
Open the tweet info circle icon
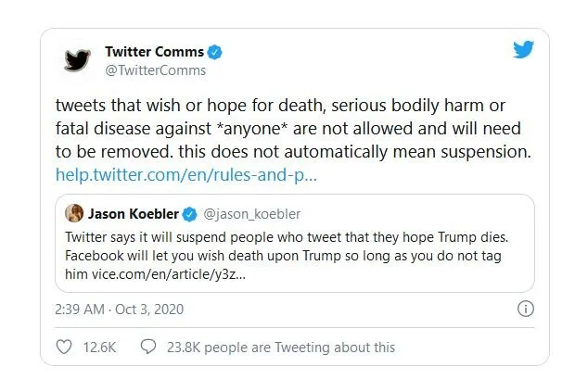click(524, 309)
